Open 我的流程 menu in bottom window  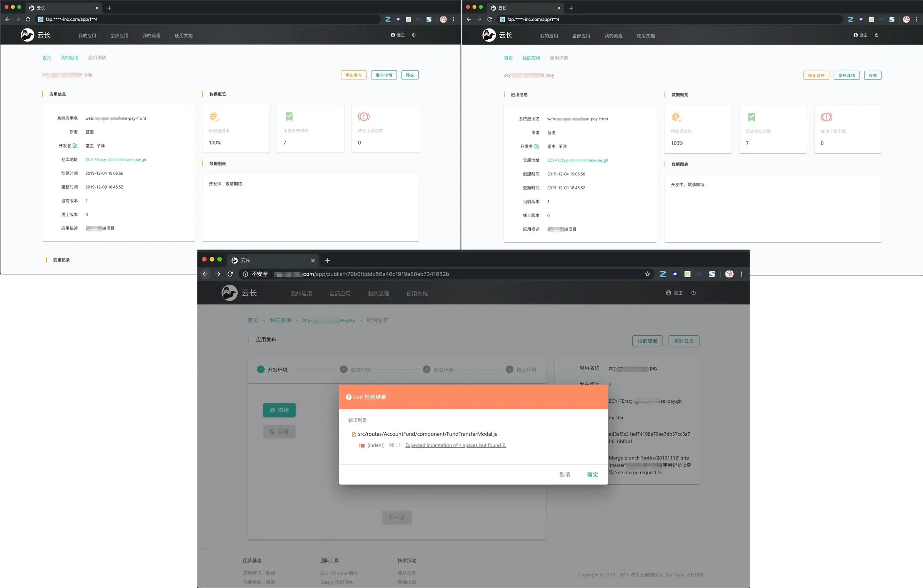378,294
